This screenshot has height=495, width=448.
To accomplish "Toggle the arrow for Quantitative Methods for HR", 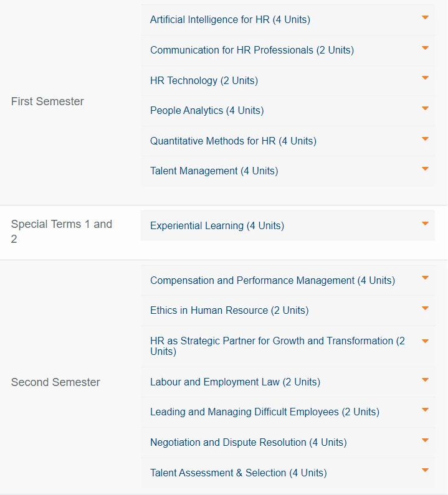I will click(x=425, y=139).
